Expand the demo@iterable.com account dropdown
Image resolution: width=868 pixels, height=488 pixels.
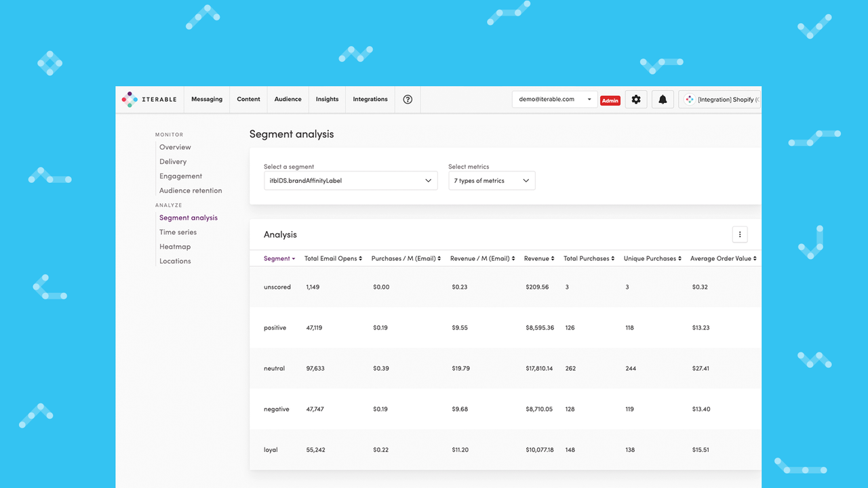(x=555, y=100)
